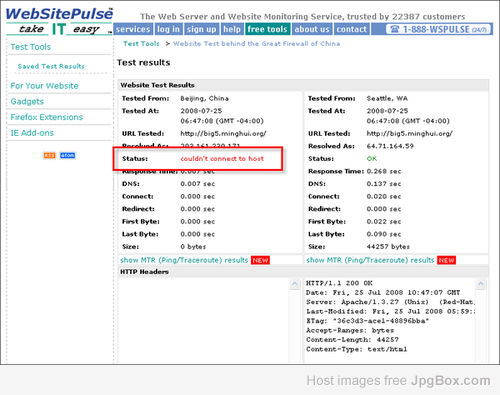Click the blue Atom feed icon
This screenshot has height=395, width=500.
coord(67,155)
